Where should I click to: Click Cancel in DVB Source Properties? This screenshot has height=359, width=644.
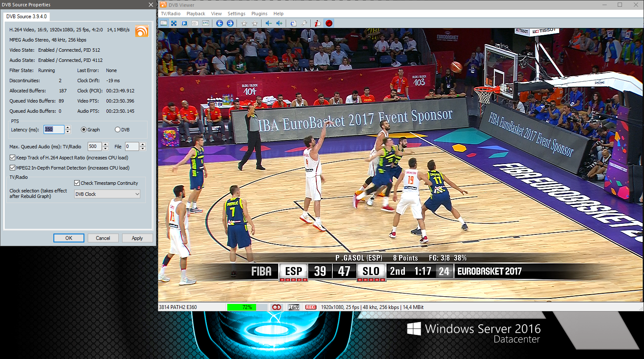pyautogui.click(x=103, y=238)
